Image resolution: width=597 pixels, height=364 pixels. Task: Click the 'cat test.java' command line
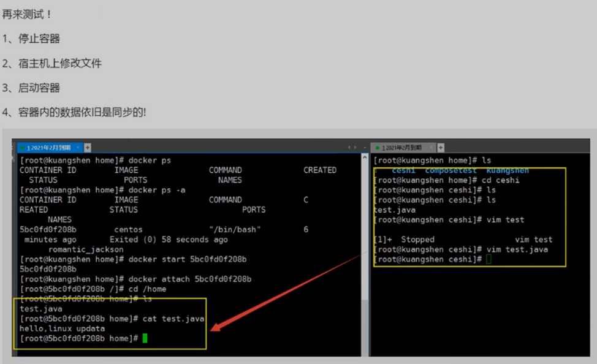pos(112,319)
